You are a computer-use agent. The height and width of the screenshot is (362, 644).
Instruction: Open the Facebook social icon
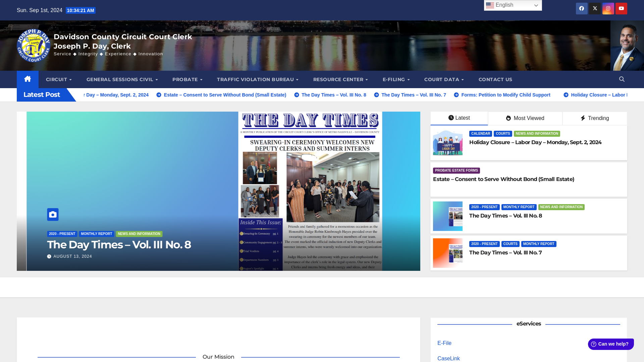(582, 9)
